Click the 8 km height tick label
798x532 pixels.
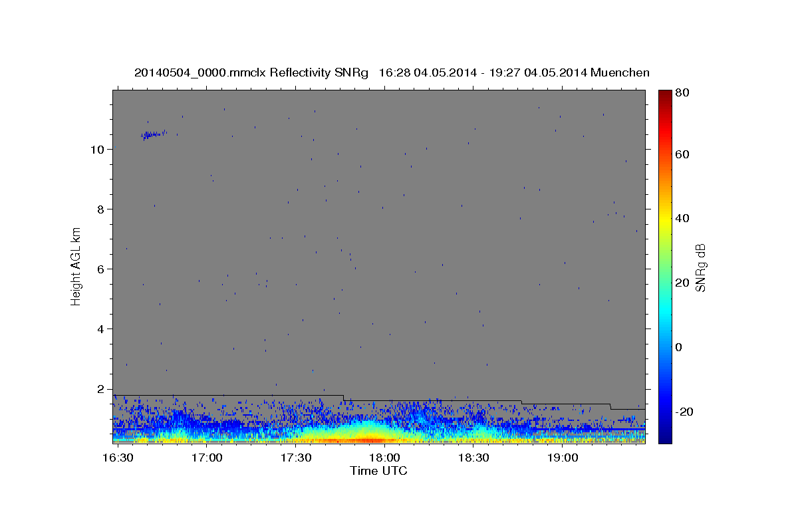100,209
